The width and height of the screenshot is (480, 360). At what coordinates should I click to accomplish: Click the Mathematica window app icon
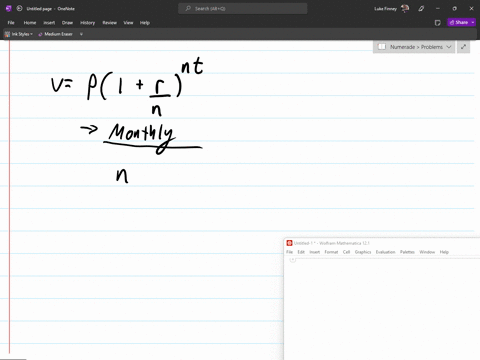(289, 243)
